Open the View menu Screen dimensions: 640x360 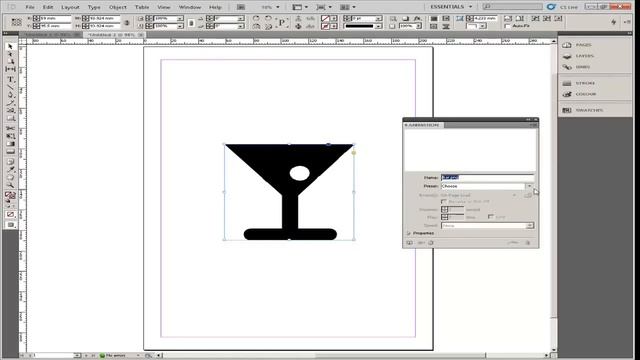click(x=164, y=7)
